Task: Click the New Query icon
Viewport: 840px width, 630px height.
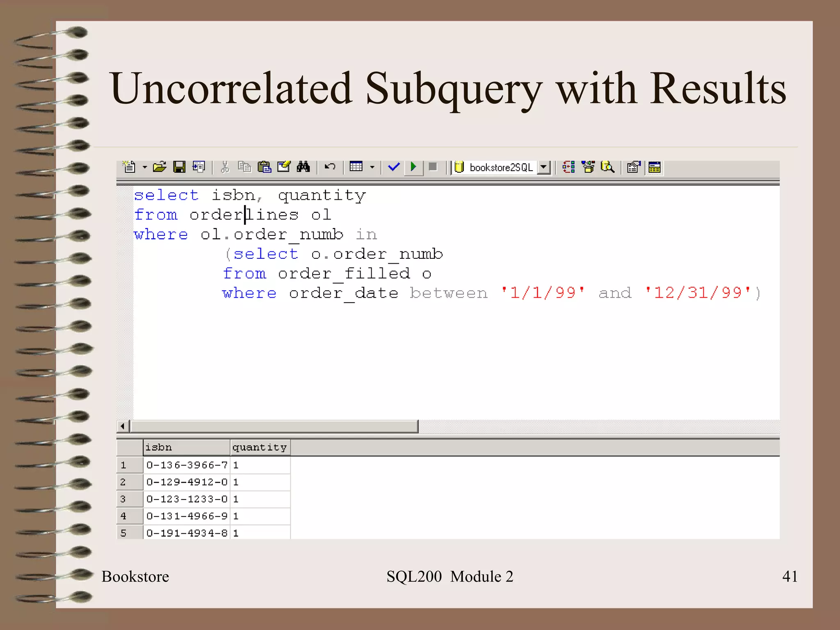Action: (x=130, y=167)
